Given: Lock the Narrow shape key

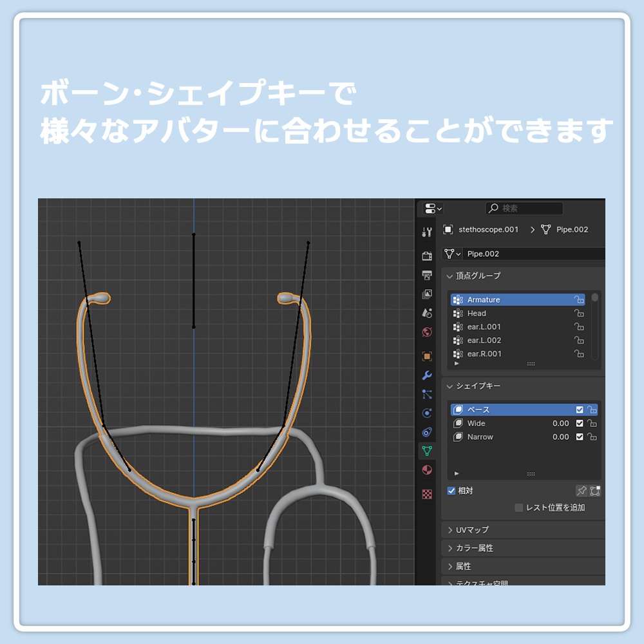Looking at the screenshot, I should click(592, 437).
